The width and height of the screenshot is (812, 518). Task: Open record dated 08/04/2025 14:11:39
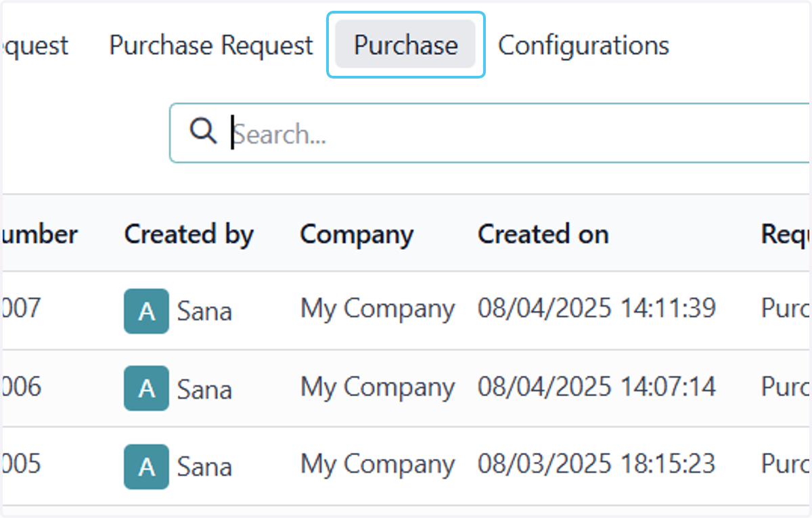click(597, 309)
